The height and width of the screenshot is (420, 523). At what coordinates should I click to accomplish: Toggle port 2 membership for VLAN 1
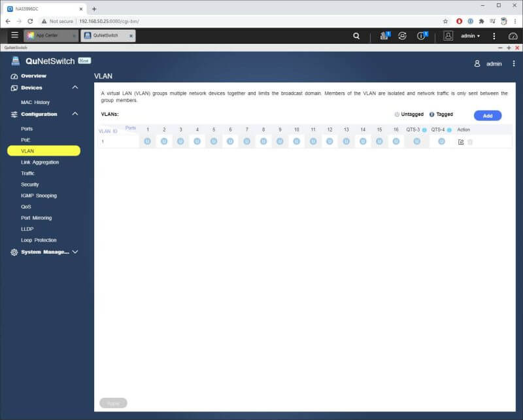click(x=164, y=141)
